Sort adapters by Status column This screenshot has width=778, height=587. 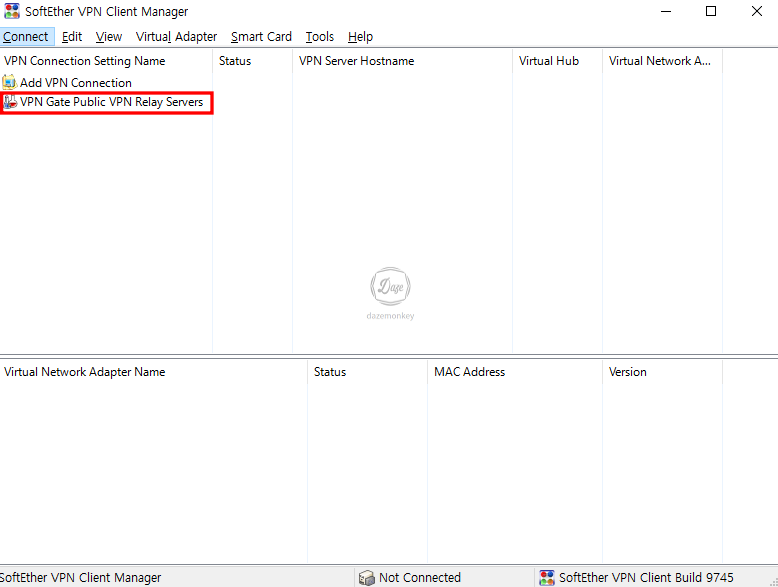367,372
